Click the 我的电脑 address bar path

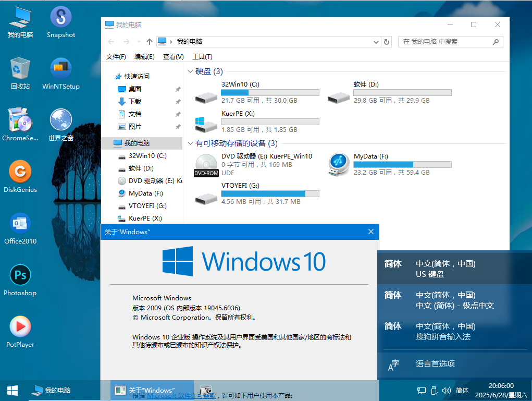pos(189,42)
